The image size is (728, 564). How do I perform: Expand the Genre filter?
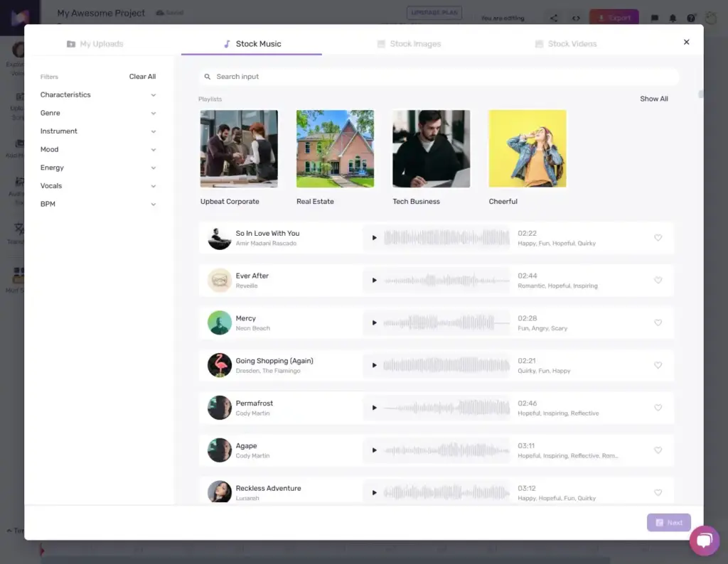coord(98,113)
